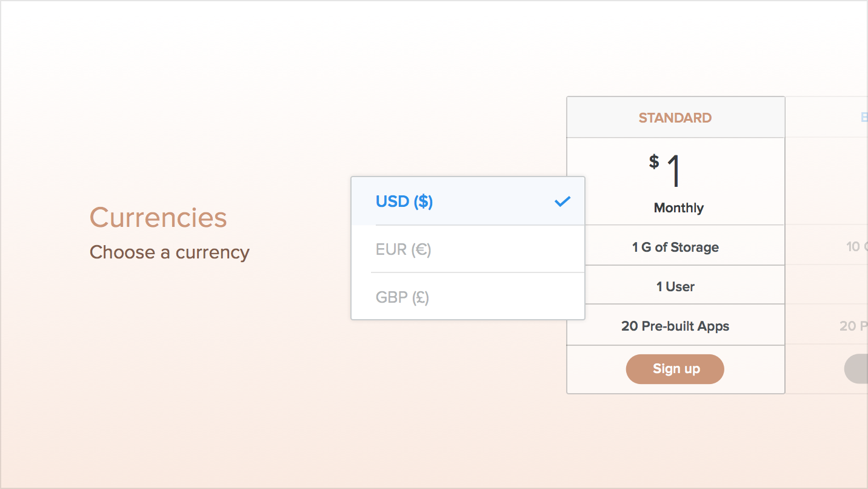Screen dimensions: 868x489
Task: Click the 20 Pre-built Apps row
Action: pyautogui.click(x=675, y=325)
